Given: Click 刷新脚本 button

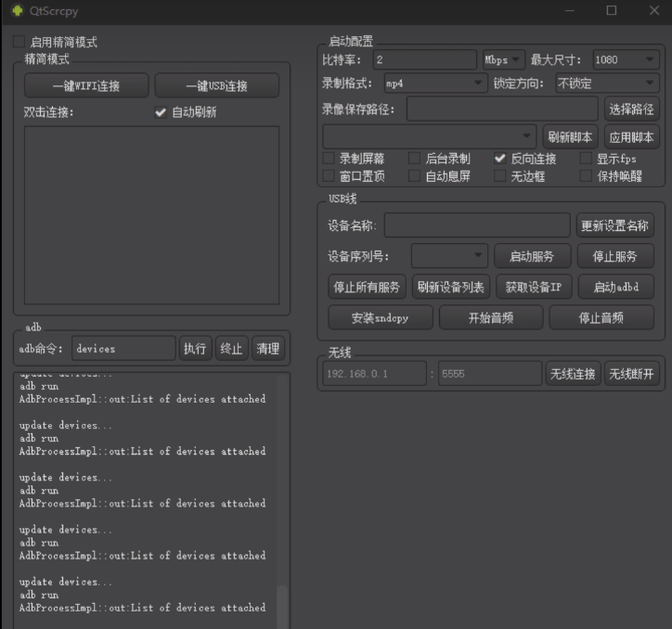Looking at the screenshot, I should tap(570, 136).
